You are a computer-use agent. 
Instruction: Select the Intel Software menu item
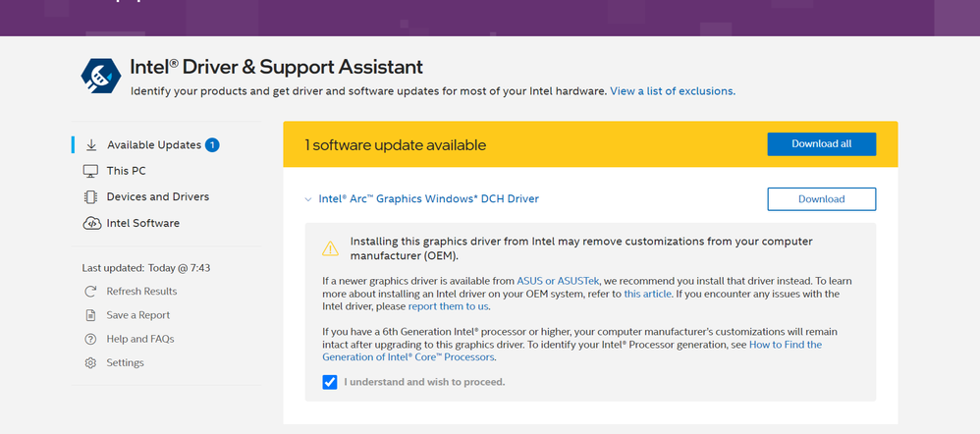[x=142, y=224]
